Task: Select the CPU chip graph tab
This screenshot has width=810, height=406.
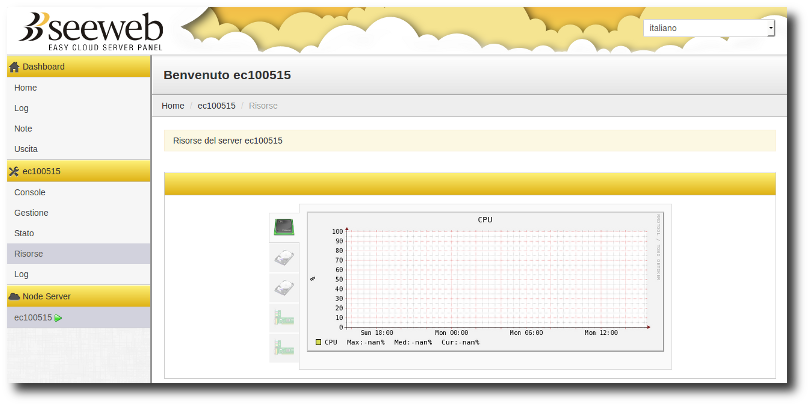Action: (x=284, y=227)
